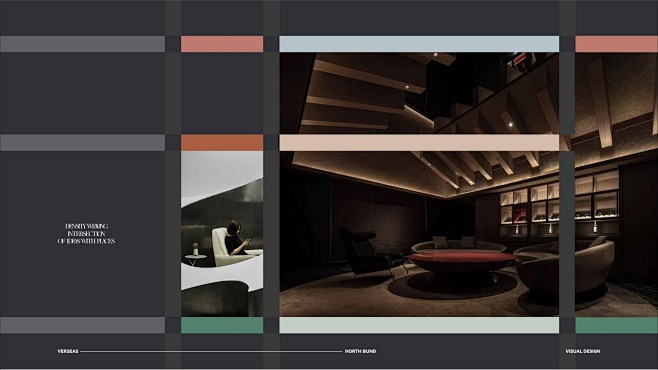658x370 pixels.
Task: Select the peach bar above the lounge photo
Action: (419, 143)
